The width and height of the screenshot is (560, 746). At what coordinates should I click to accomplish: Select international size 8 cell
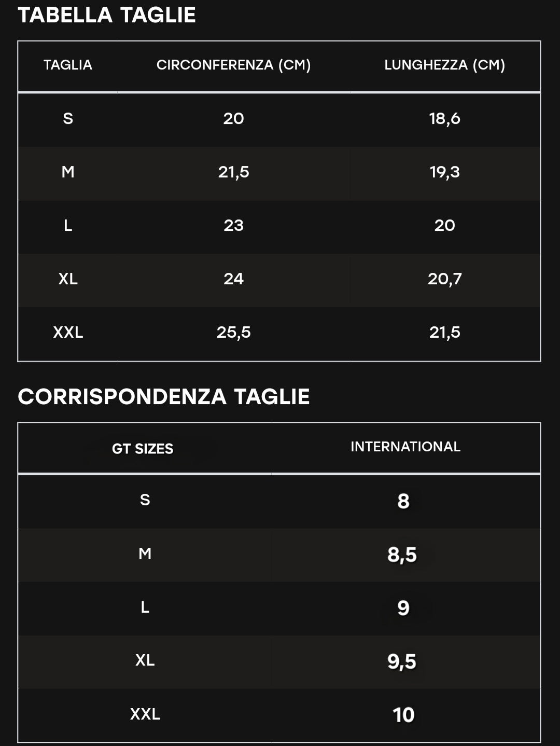coord(403,501)
